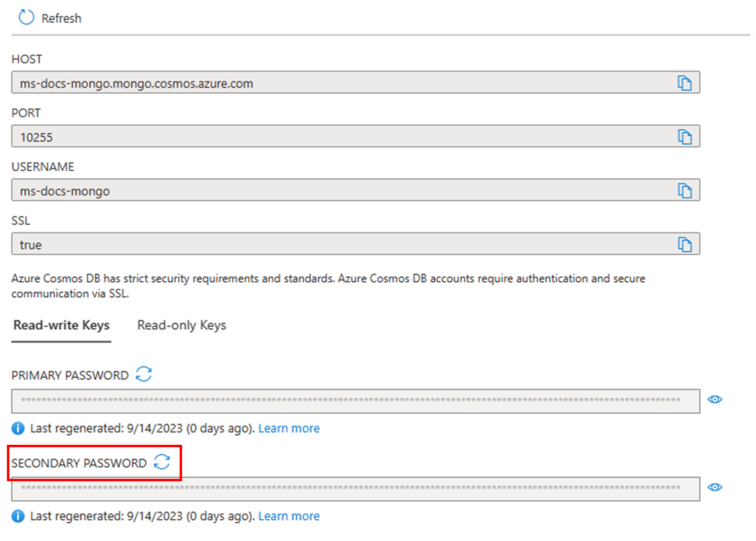The width and height of the screenshot is (756, 541).
Task: Regenerate the secondary password
Action: pos(162,462)
